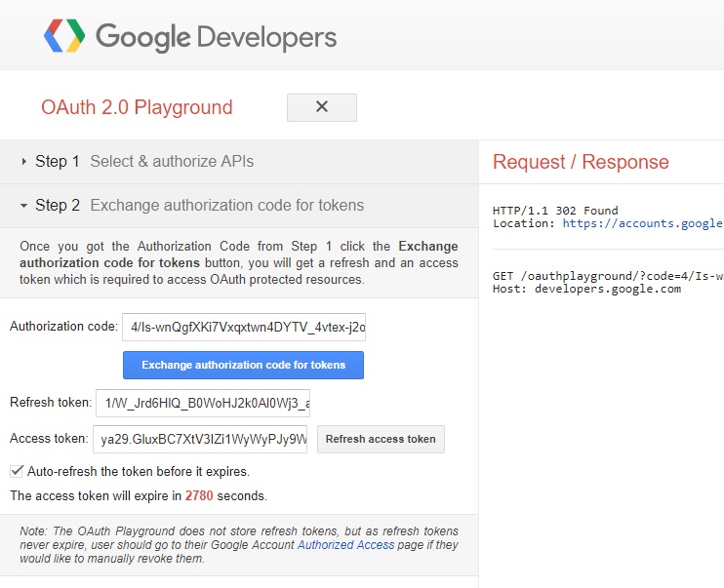Click the 'Auto-refresh the token before it expires' label
Image resolution: width=724 pixels, height=588 pixels.
(139, 471)
